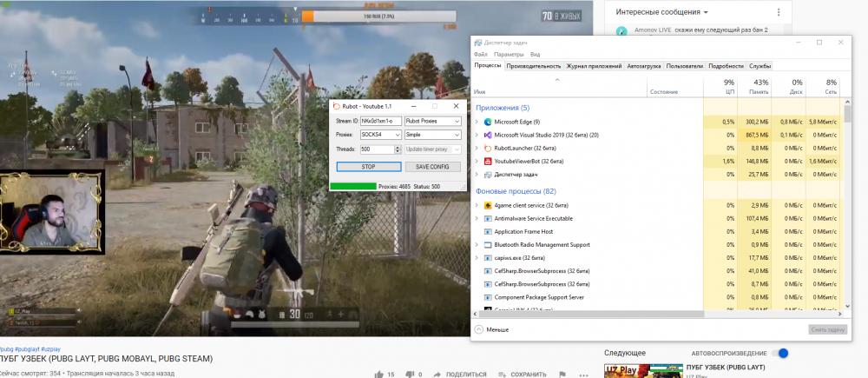The image size is (868, 378).
Task: Toggle the Автовоспроизведение autoplay switch
Action: coord(783,354)
